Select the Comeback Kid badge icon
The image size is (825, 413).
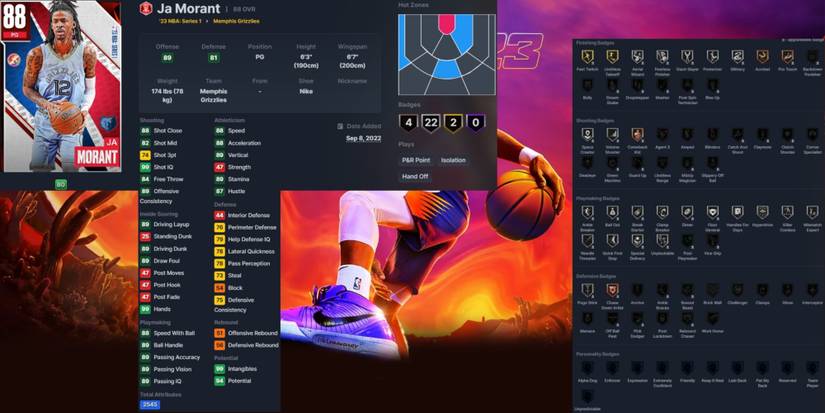[x=637, y=135]
